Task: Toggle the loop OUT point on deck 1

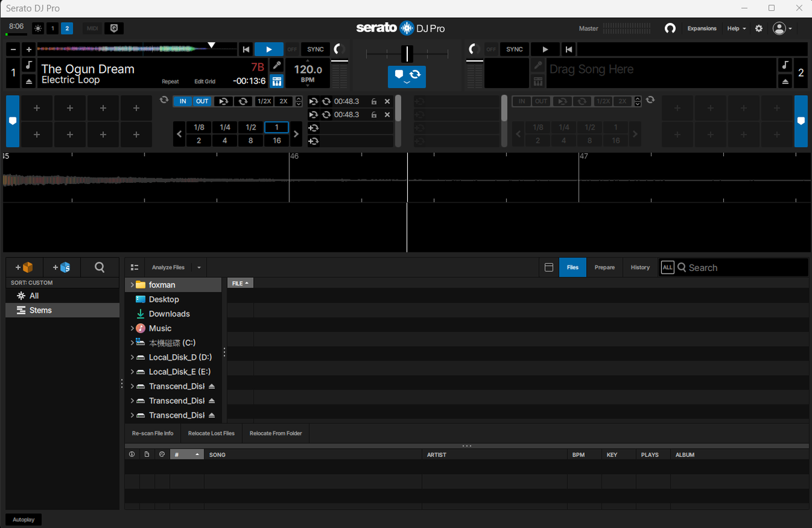Action: 202,102
